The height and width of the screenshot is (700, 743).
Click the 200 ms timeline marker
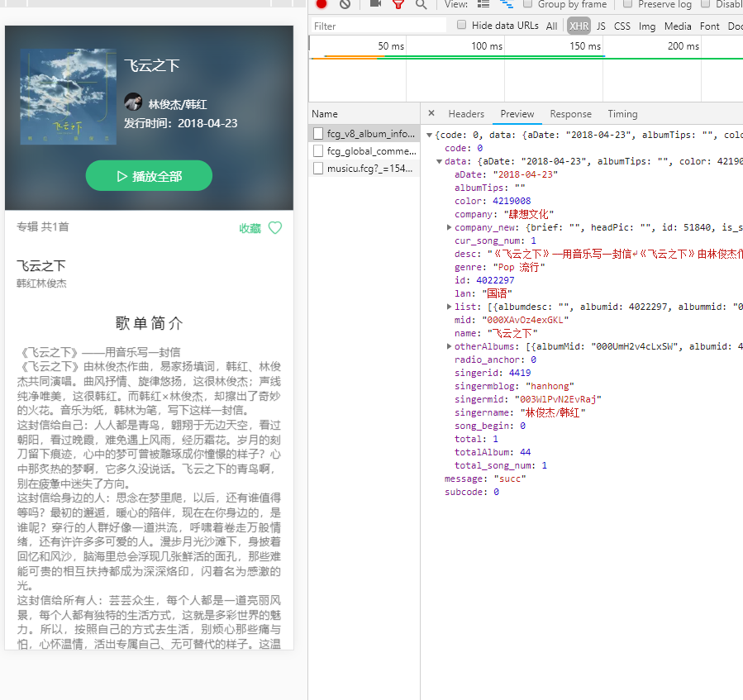(683, 46)
